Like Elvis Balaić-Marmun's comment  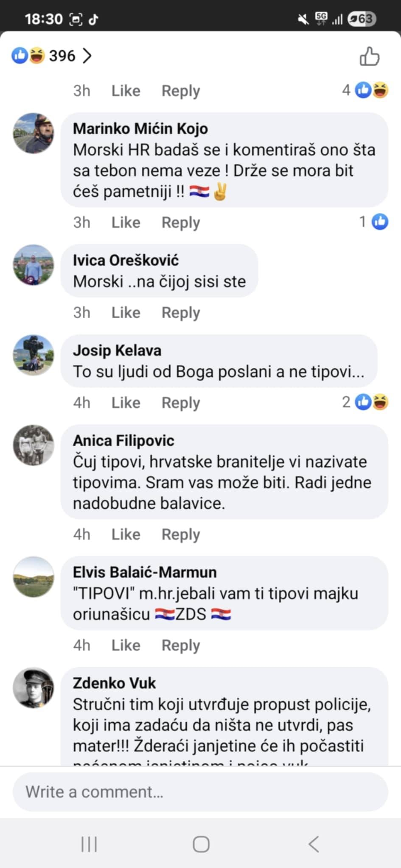pyautogui.click(x=126, y=645)
